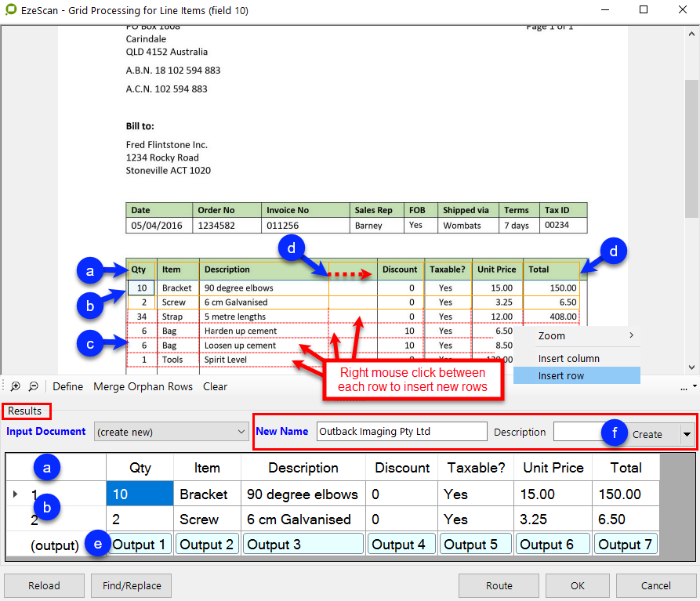Screen dimensions: 700x601
Task: Click Clear in the grid toolbar
Action: click(x=215, y=386)
